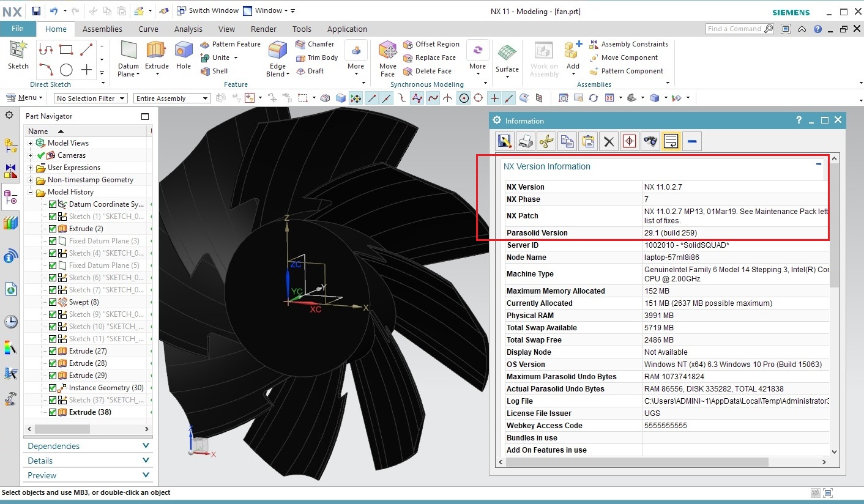Switch to the Analysis ribbon tab

(x=188, y=29)
